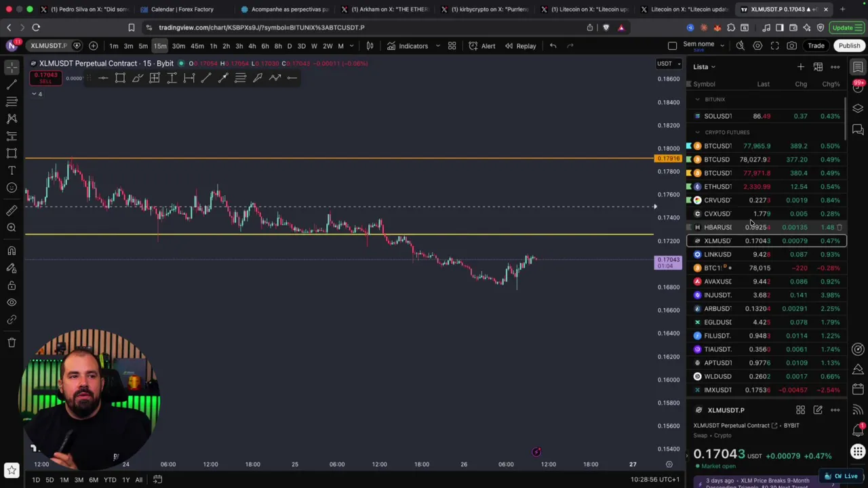Activate the zoom in tool
This screenshot has width=868, height=488.
12,228
